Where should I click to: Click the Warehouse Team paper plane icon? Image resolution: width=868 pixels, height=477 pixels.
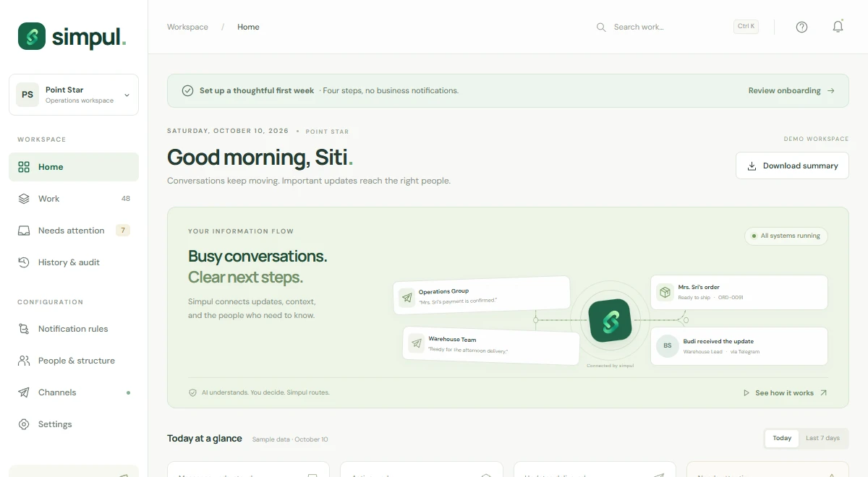coord(416,343)
